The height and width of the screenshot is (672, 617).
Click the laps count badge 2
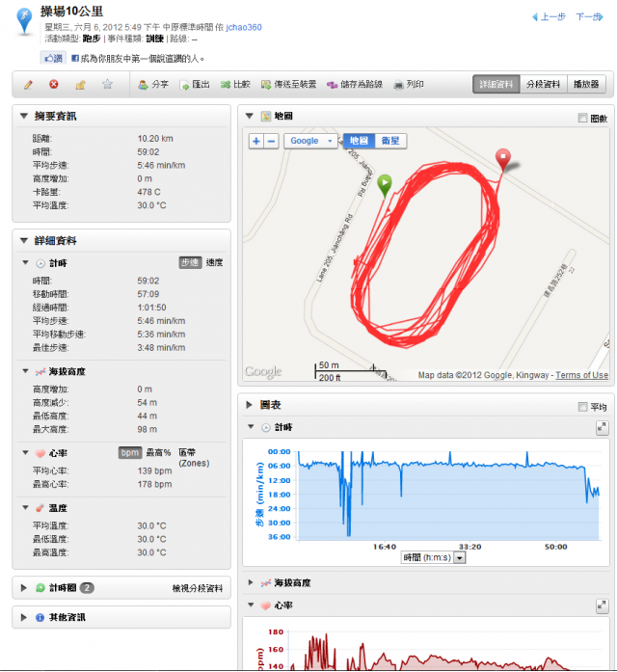[87, 587]
